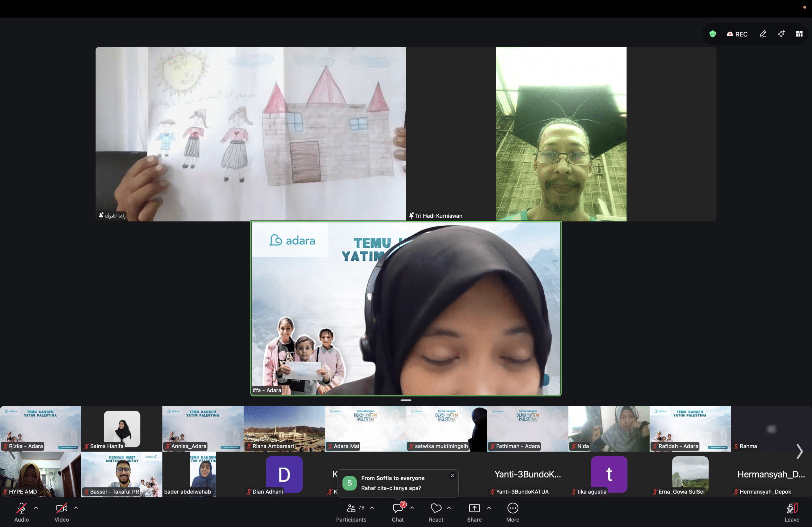Start camera using the Video button
The width and height of the screenshot is (812, 527).
tap(62, 512)
